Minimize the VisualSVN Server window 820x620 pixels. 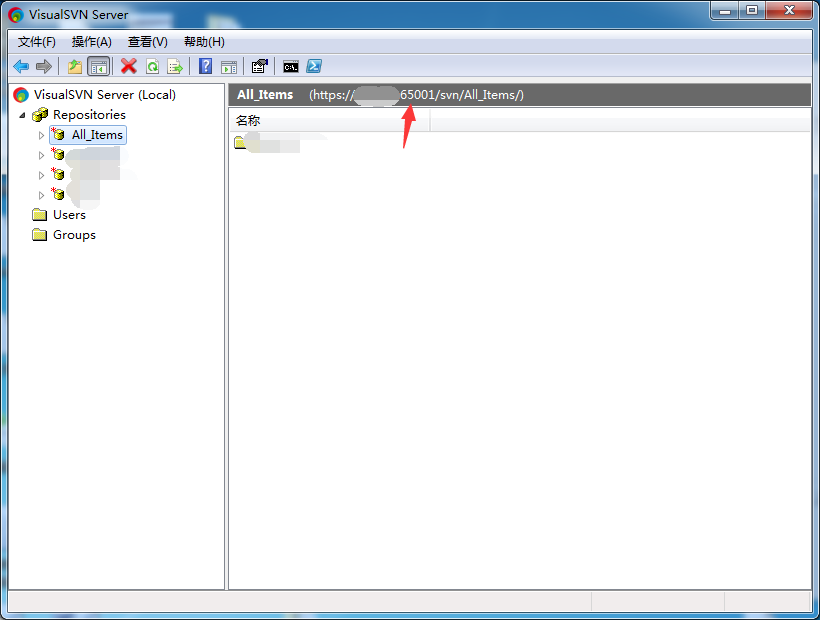pos(725,11)
